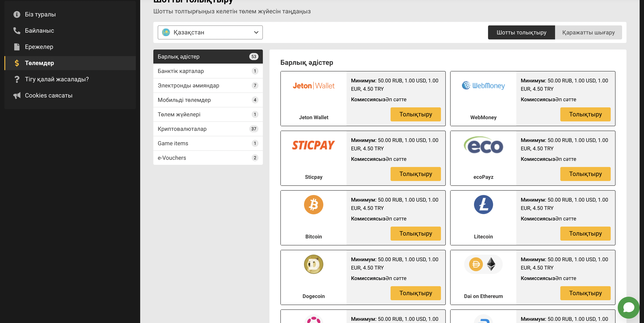Open the Біз туралы sidebar page
Image resolution: width=644 pixels, height=323 pixels.
tap(70, 14)
